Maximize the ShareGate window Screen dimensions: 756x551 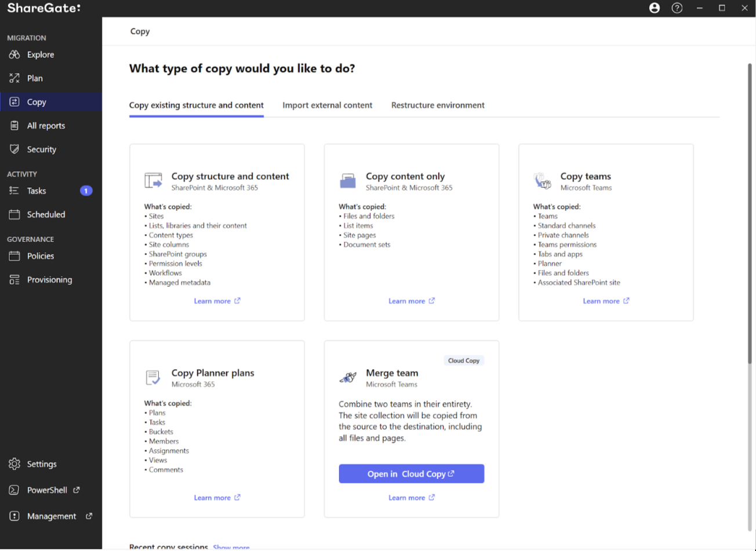[x=722, y=8]
